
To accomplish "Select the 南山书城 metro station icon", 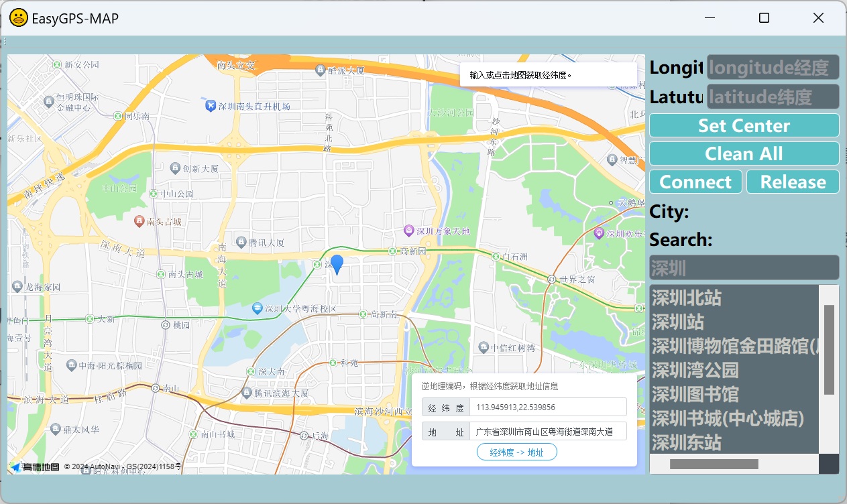I will point(194,434).
